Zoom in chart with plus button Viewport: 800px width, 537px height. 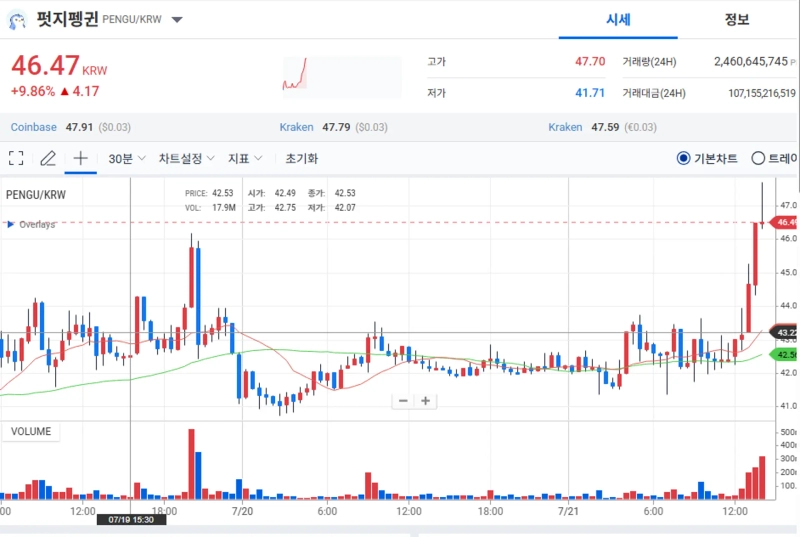click(x=426, y=400)
